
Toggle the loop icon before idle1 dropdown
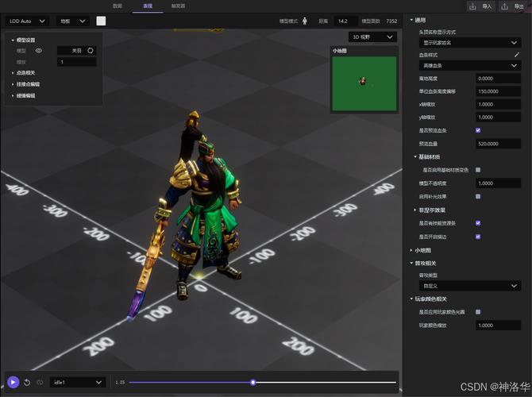[x=40, y=383]
